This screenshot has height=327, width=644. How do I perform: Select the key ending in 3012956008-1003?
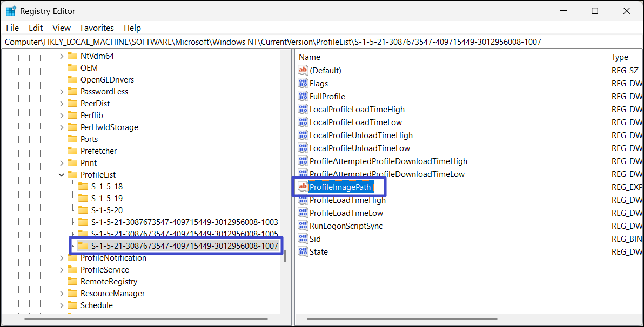coord(184,222)
